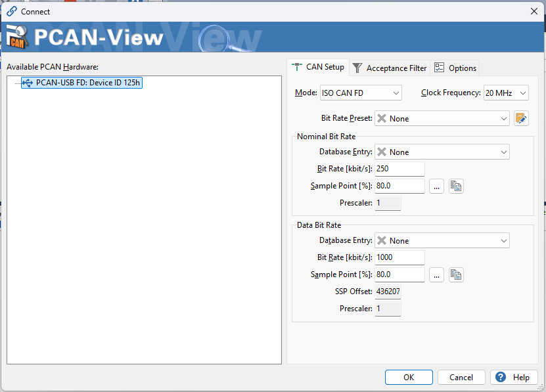Click the PCAN-View logo icon
This screenshot has width=546, height=392.
click(x=16, y=37)
